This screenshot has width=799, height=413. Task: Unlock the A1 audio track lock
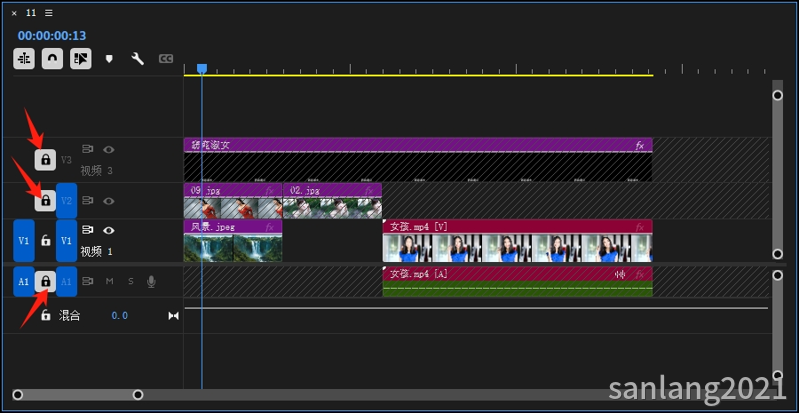pyautogui.click(x=45, y=281)
